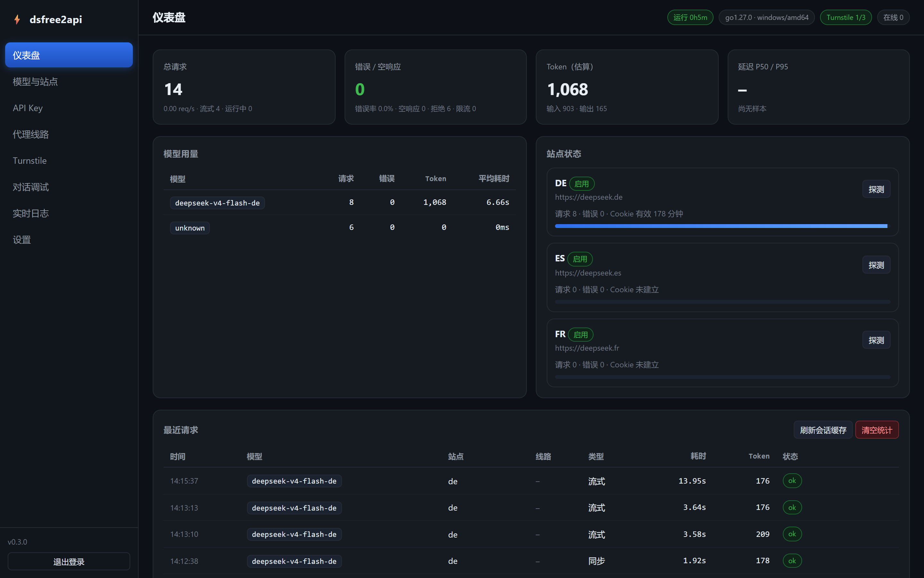Open the https://deepseek.fr URL
The height and width of the screenshot is (578, 924).
587,348
